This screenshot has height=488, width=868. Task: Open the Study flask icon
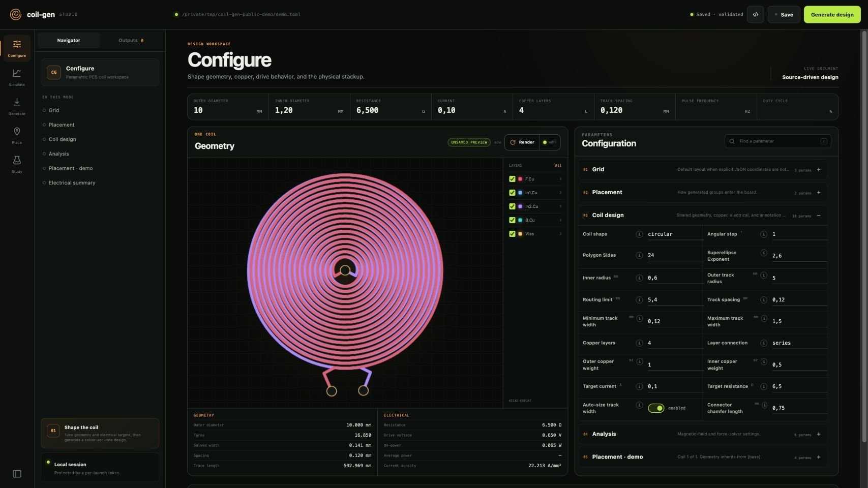17,164
